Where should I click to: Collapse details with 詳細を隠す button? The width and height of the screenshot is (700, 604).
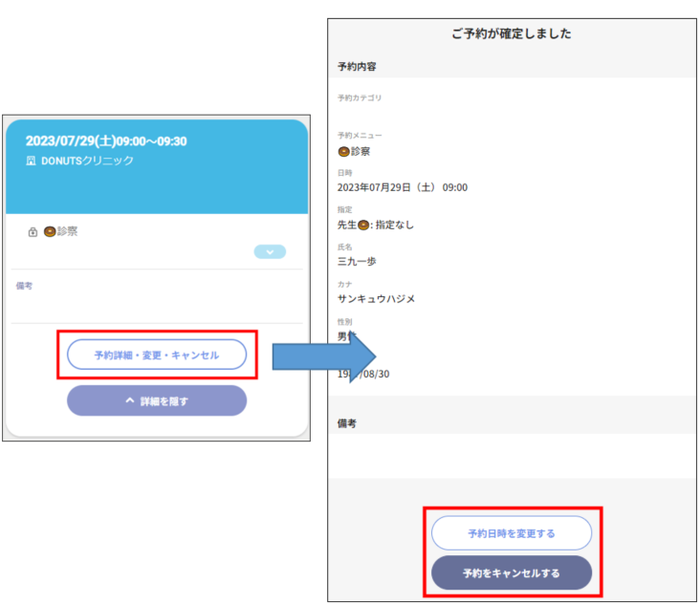[x=157, y=401]
